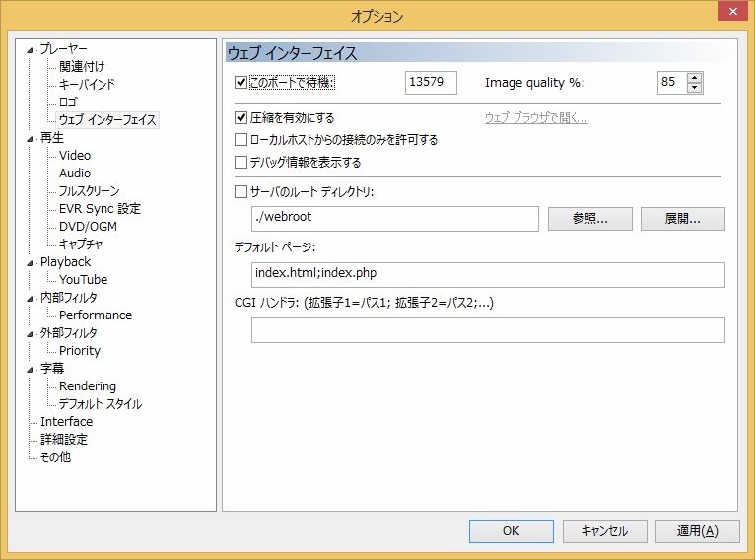Open Performance settings in tree

pyautogui.click(x=96, y=315)
